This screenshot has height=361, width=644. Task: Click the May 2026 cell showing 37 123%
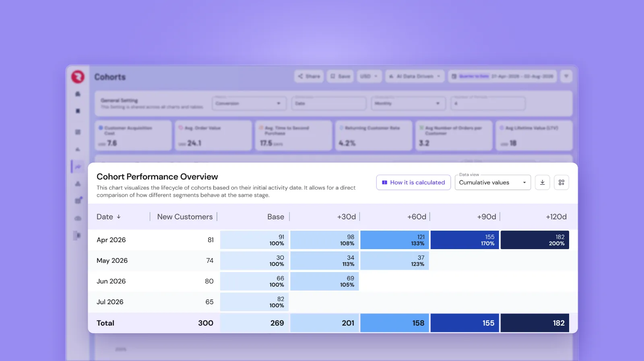click(x=394, y=260)
